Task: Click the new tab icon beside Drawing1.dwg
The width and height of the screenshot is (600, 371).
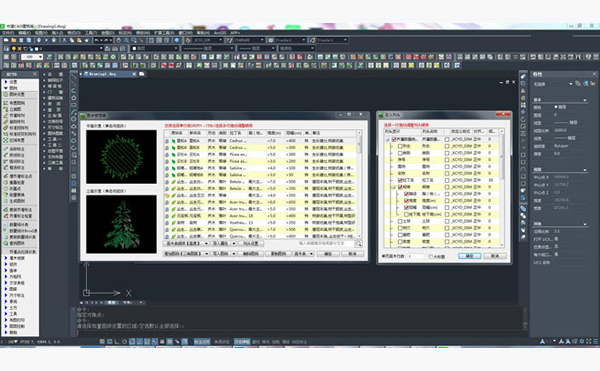Action: point(142,74)
